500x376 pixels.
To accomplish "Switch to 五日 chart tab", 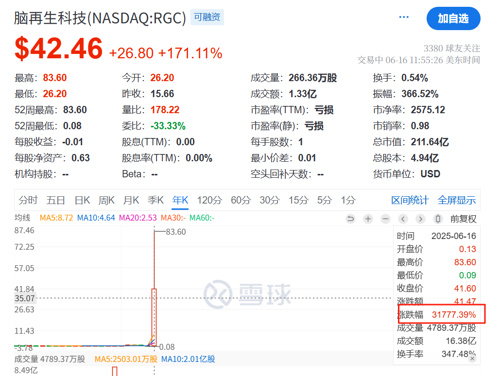I will 55,200.
